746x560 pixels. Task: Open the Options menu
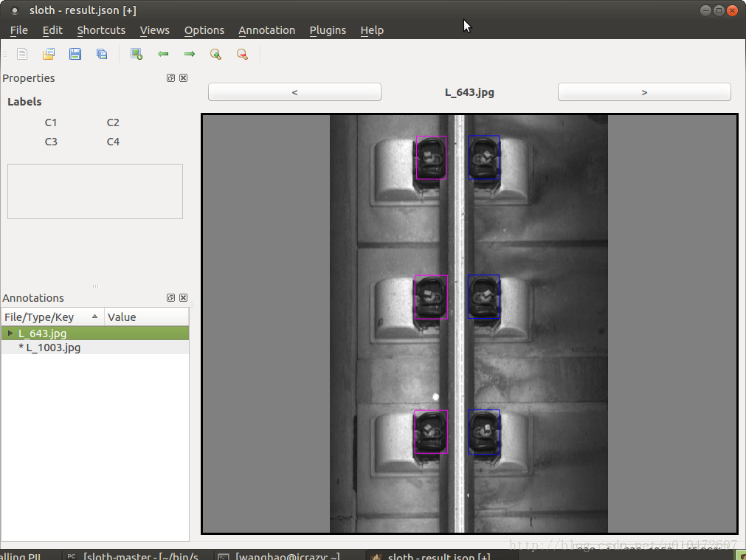coord(204,30)
